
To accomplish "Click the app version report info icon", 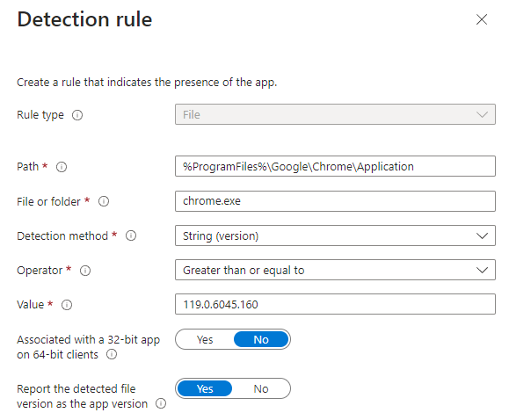I will pyautogui.click(x=161, y=403).
